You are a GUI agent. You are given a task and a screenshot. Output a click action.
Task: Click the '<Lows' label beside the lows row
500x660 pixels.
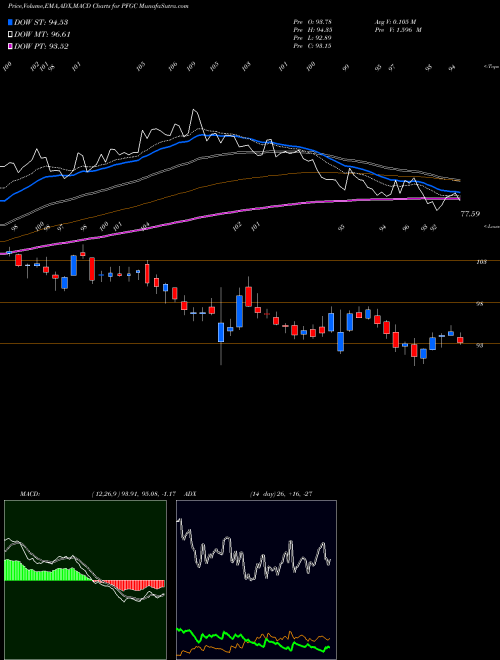pyautogui.click(x=491, y=226)
